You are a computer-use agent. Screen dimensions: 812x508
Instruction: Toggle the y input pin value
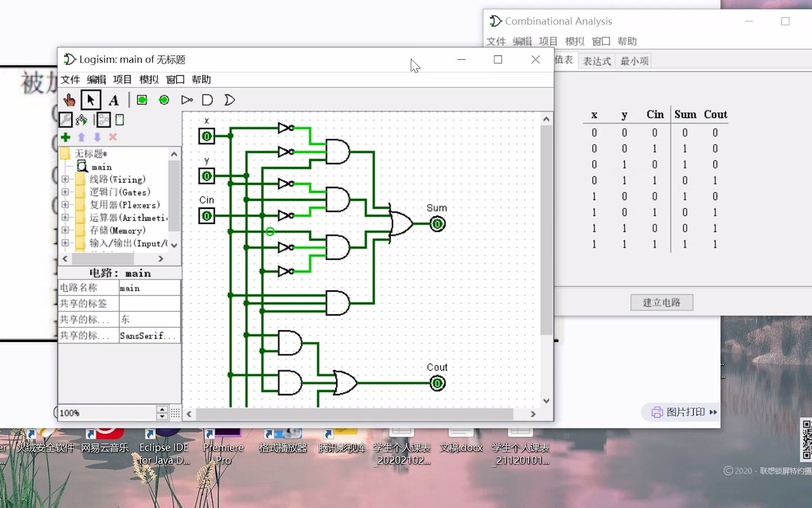206,176
